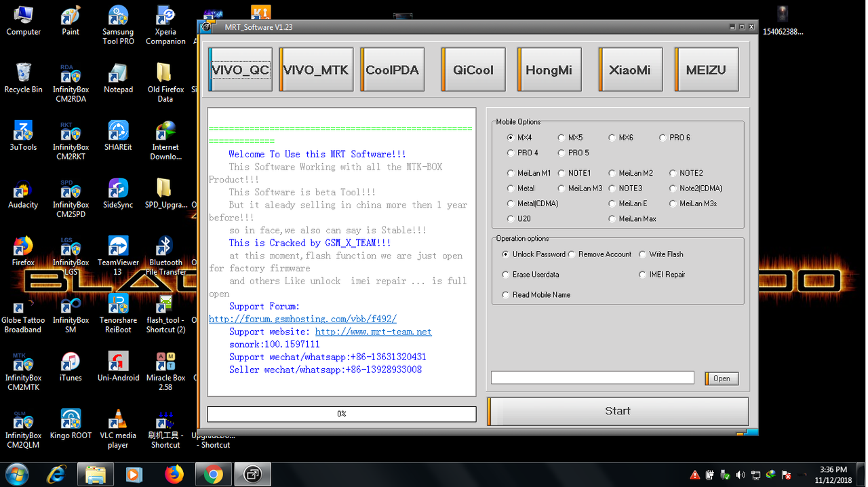The height and width of the screenshot is (487, 868).
Task: Open the gsmhosting support forum link
Action: 302,319
